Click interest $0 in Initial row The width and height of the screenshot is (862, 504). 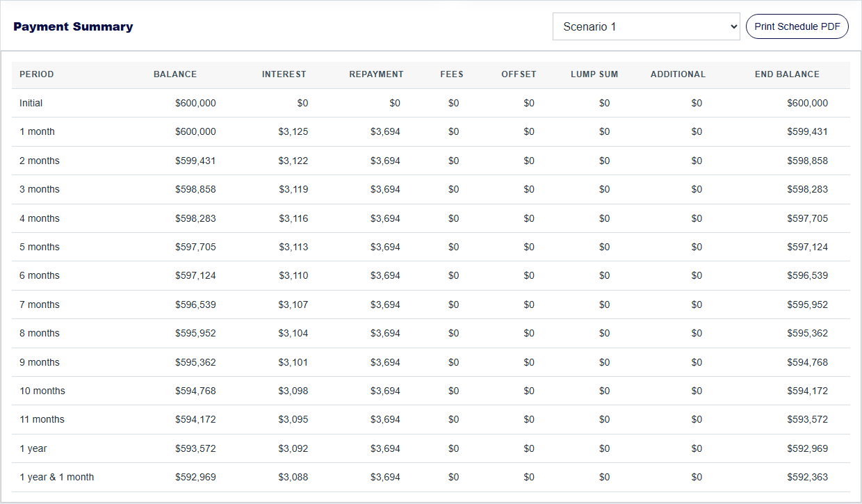click(302, 103)
